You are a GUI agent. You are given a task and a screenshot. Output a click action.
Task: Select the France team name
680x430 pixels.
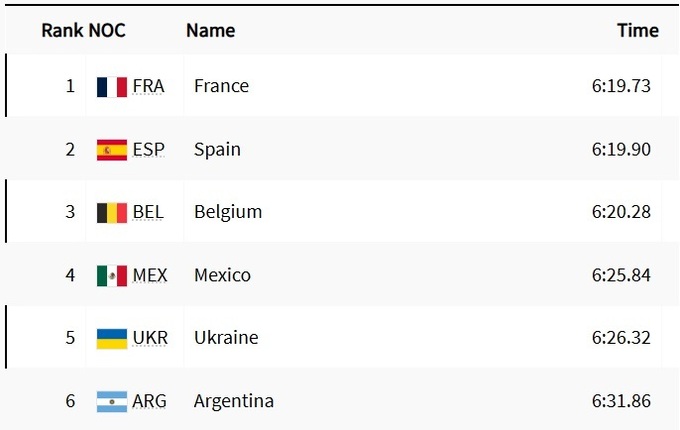[221, 86]
